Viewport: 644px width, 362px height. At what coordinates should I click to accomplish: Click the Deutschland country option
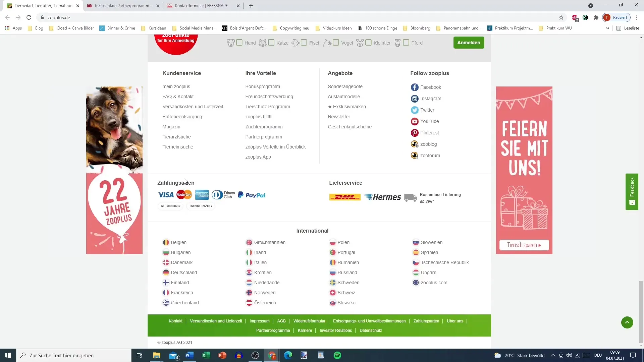click(184, 272)
